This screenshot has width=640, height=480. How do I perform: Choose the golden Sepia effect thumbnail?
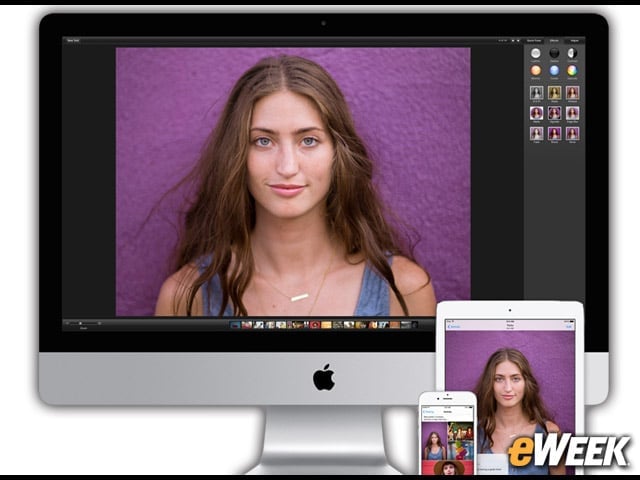pos(554,93)
